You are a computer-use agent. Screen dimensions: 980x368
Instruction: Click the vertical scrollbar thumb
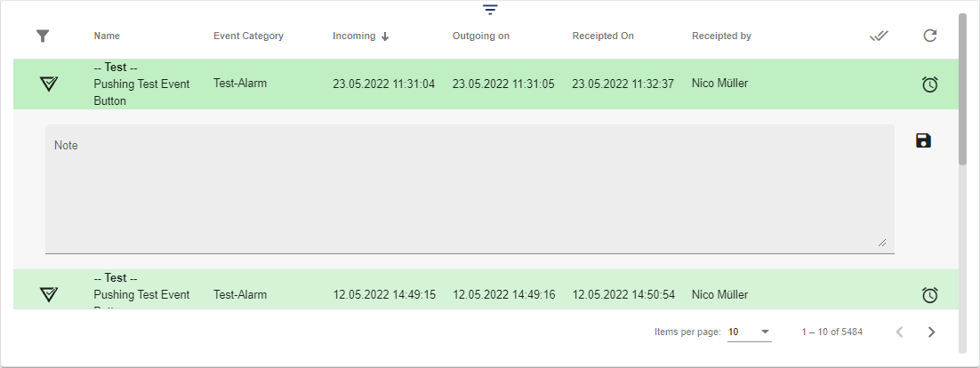pyautogui.click(x=962, y=89)
